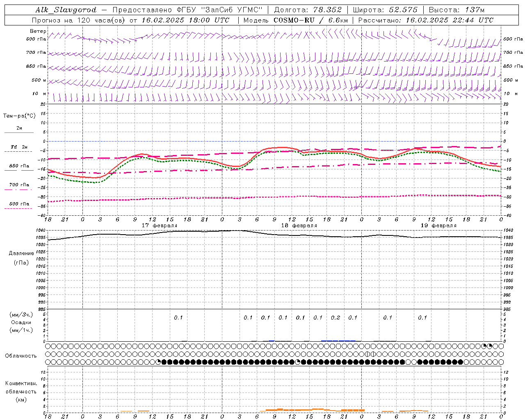Click the 'Осадки' precipitation label

point(21,322)
